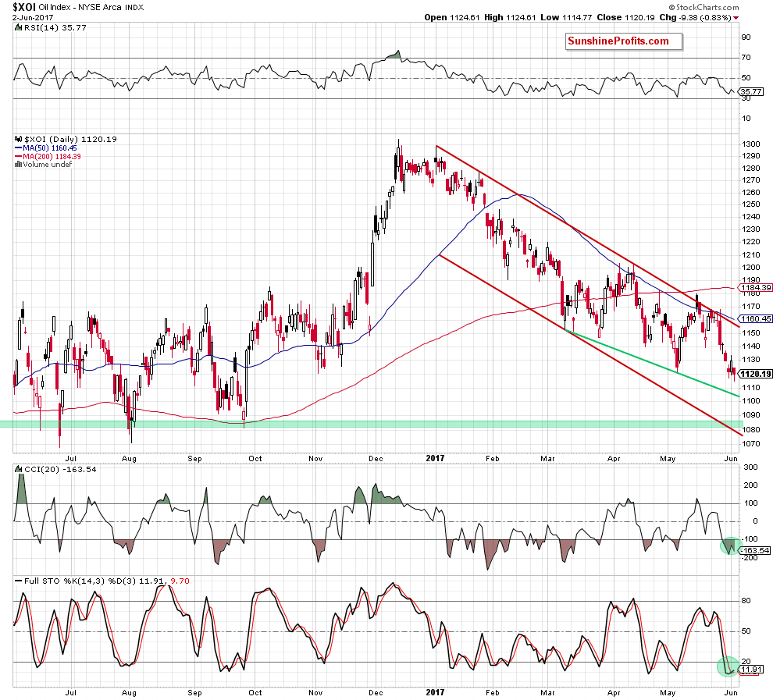This screenshot has height=700, width=773.
Task: Click the 80 level label on stochastic axis
Action: pyautogui.click(x=746, y=601)
